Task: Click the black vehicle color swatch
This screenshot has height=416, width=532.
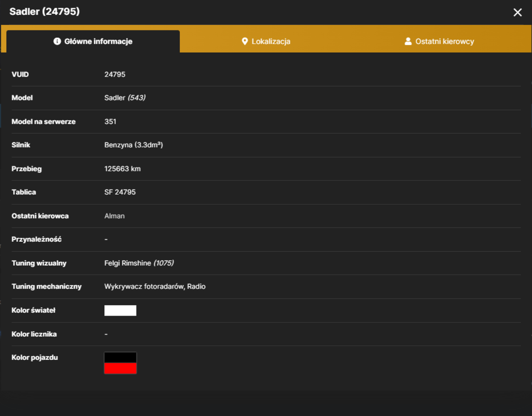Action: [x=120, y=357]
